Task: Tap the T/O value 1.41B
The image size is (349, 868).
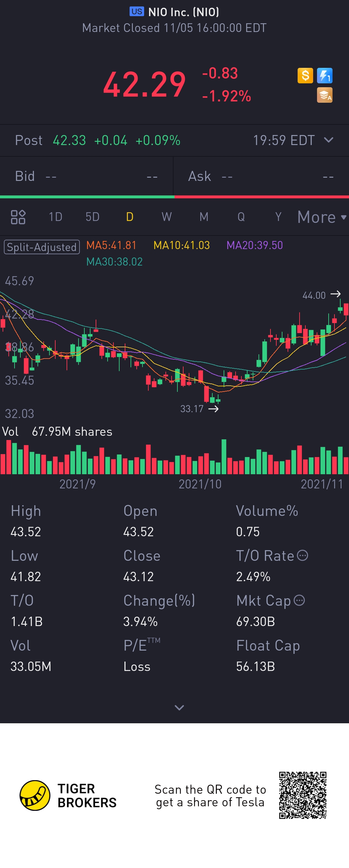Action: pos(26,621)
